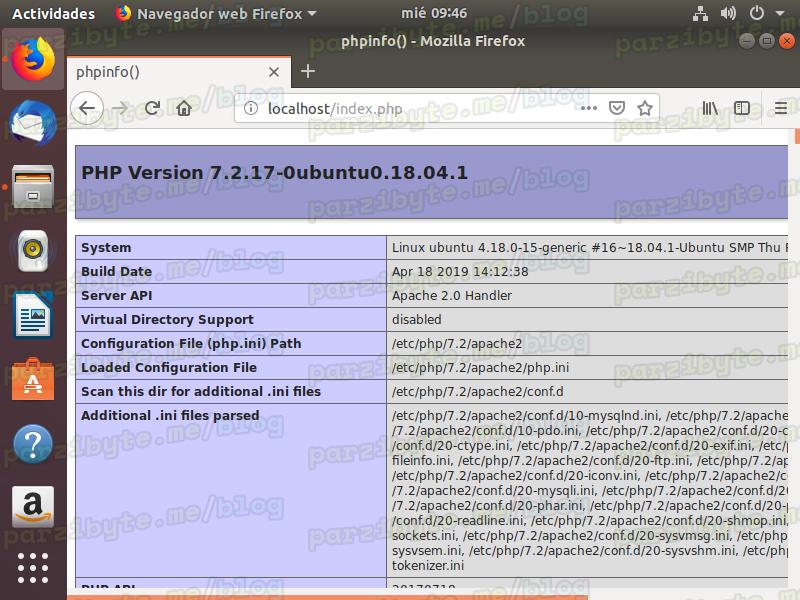Open LibreOffice Writer from the dock

pos(33,316)
